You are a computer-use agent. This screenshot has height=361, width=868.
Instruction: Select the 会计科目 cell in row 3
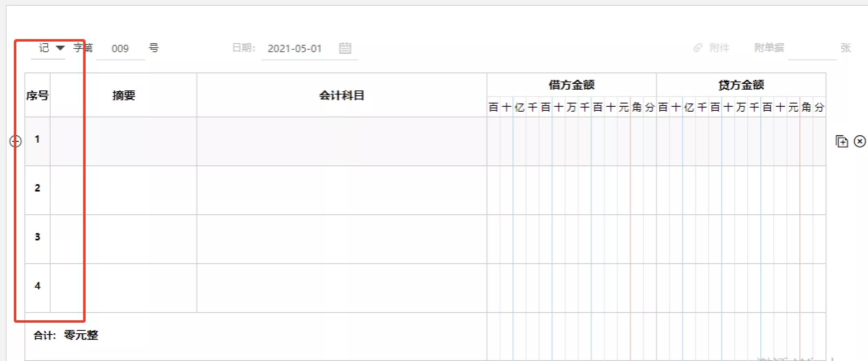(342, 239)
